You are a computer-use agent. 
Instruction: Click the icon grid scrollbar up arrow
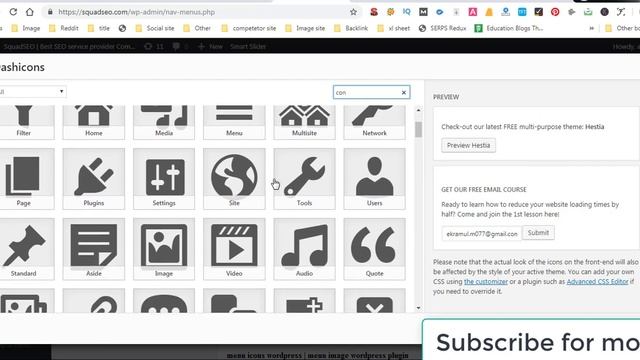(x=418, y=110)
